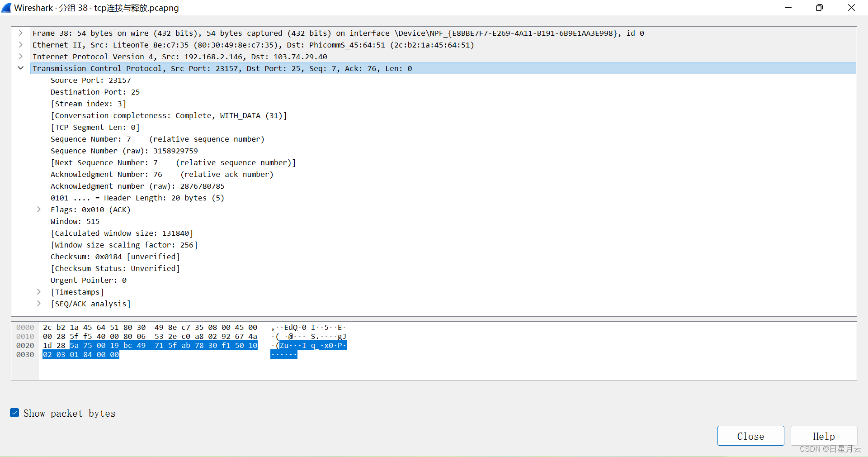Click ASCII text Zu···I q_·x0·P·
The width and height of the screenshot is (868, 457).
pyautogui.click(x=313, y=345)
